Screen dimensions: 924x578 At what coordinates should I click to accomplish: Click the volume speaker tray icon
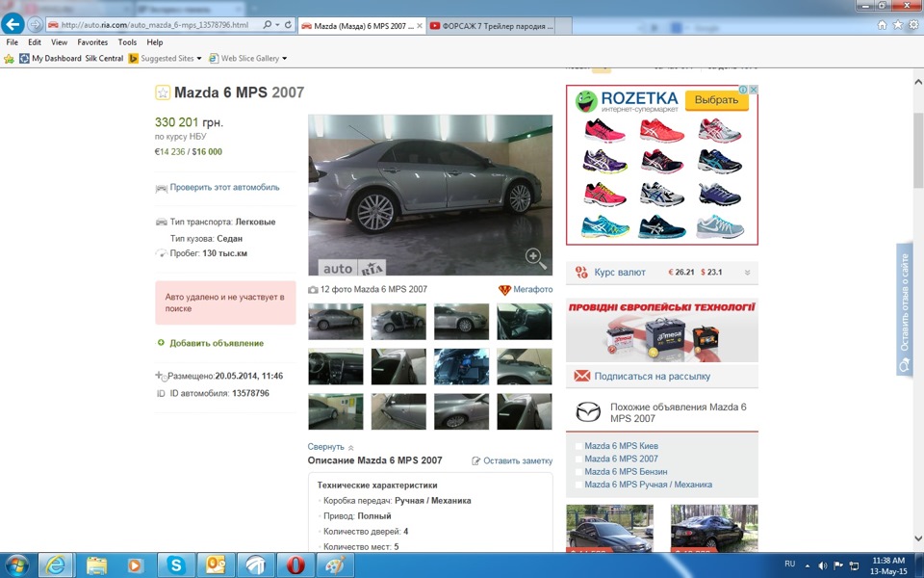823,565
